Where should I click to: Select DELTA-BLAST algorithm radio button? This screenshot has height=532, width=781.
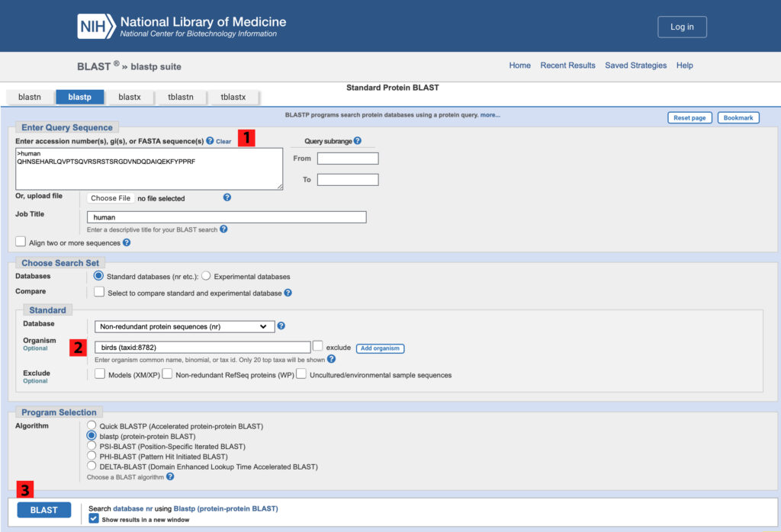[x=92, y=466]
